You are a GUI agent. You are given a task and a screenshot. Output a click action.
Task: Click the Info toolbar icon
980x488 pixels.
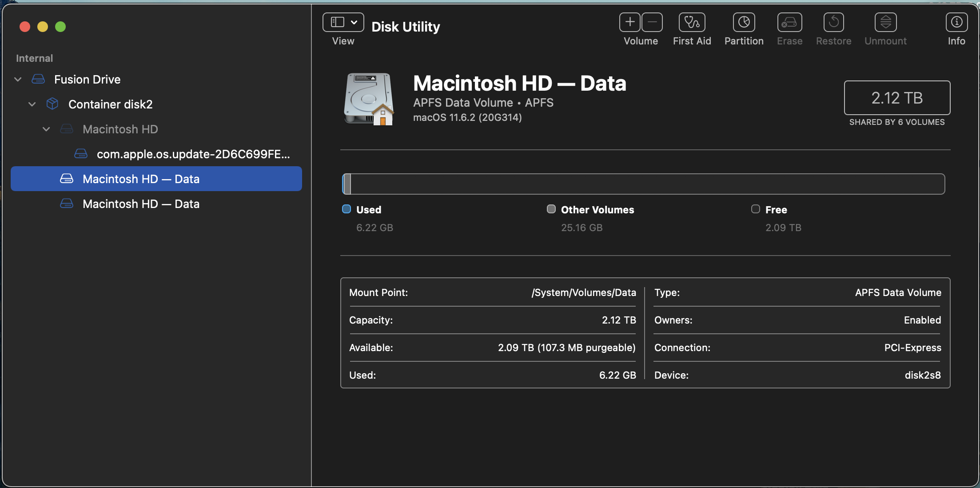click(x=956, y=22)
